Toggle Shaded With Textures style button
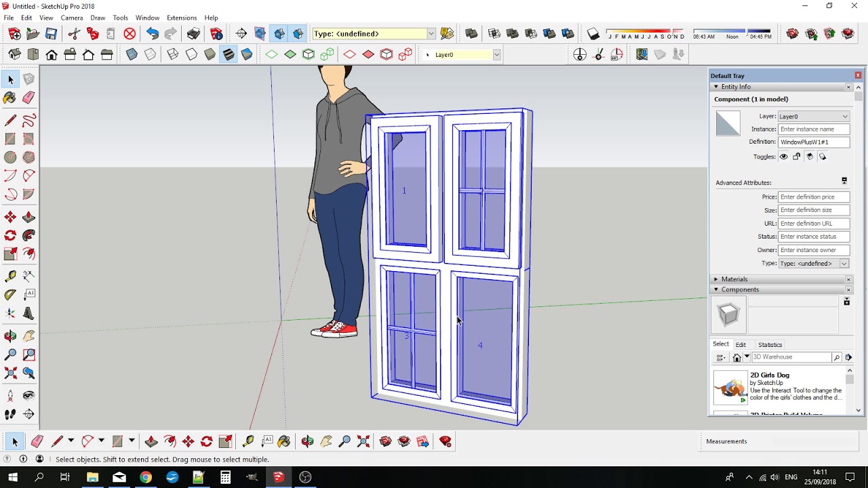 [229, 54]
